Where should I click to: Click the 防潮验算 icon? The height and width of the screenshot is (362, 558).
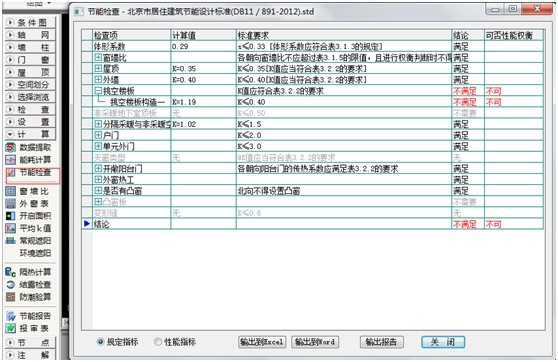tap(11, 297)
